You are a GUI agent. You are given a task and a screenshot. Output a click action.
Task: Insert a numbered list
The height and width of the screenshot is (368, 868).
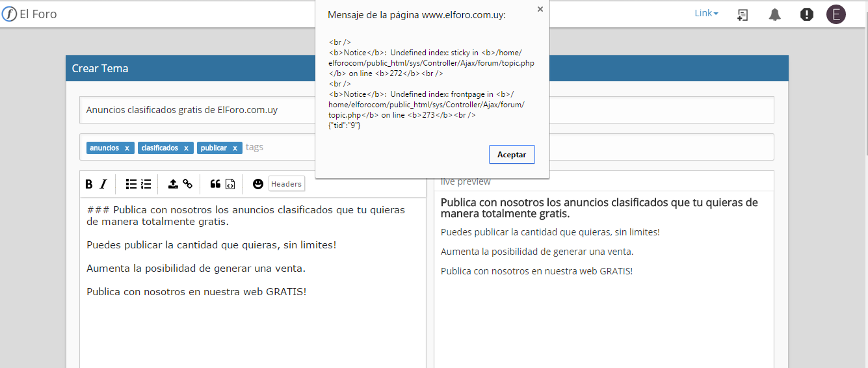coord(146,184)
